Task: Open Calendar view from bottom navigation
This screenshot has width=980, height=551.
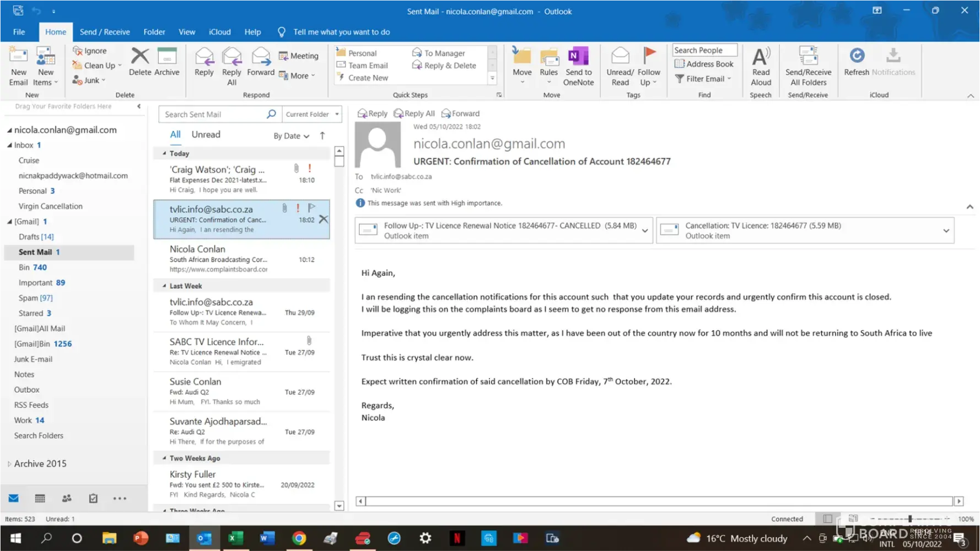Action: (x=40, y=499)
